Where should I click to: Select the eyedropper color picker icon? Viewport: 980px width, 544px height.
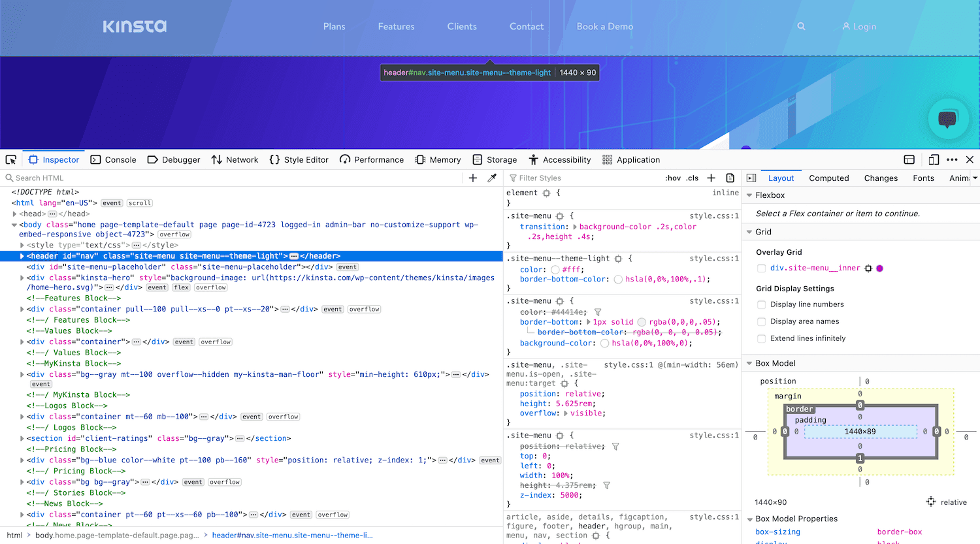[x=492, y=178]
